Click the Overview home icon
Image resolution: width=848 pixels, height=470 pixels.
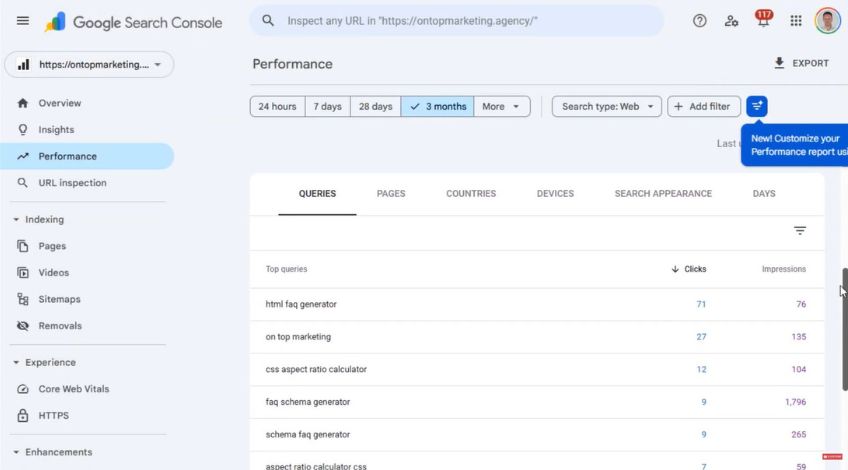[x=23, y=103]
